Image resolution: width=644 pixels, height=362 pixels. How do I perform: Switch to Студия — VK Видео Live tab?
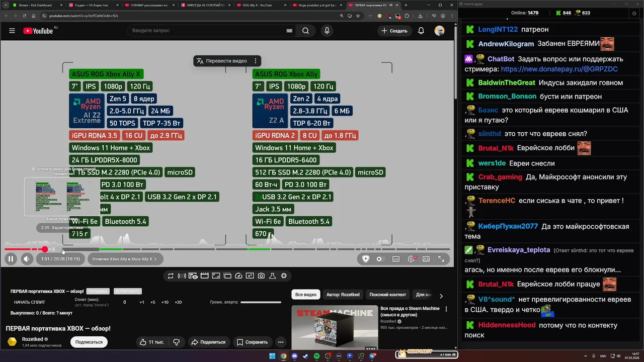coord(94,5)
